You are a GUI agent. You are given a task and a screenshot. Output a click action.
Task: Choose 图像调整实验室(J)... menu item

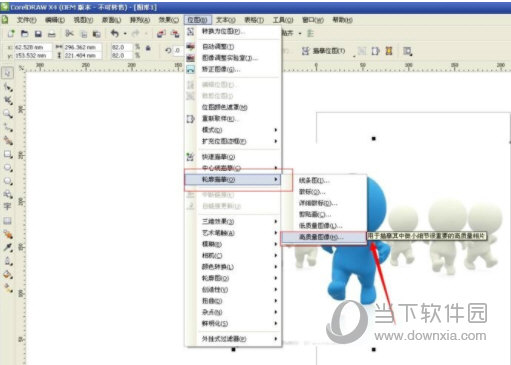(x=233, y=58)
